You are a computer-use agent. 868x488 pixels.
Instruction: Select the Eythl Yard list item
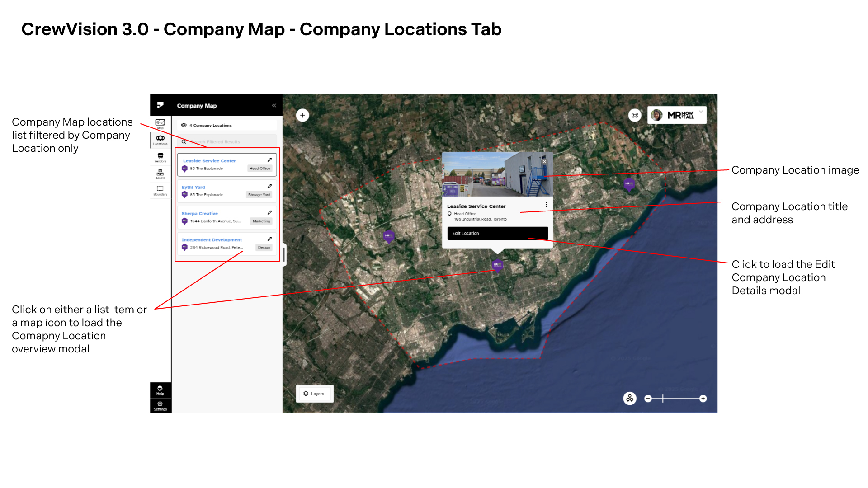point(227,191)
